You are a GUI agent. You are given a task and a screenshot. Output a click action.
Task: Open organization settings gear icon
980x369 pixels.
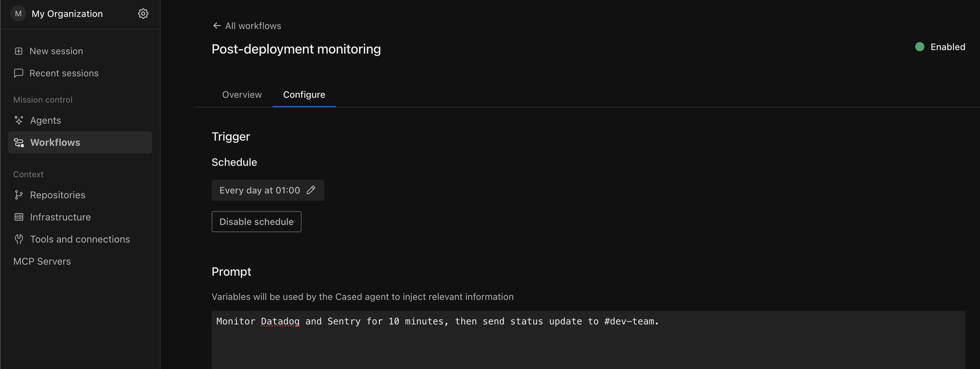tap(143, 14)
